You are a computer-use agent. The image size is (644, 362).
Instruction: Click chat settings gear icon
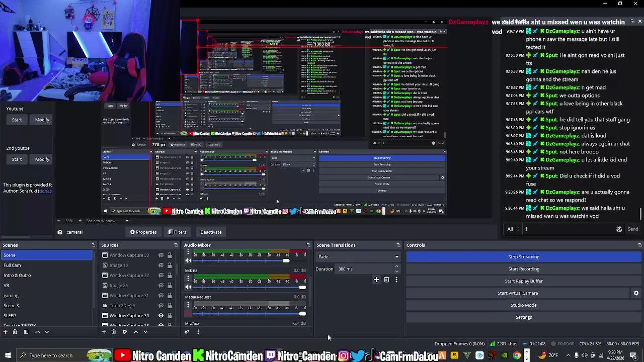tap(619, 229)
